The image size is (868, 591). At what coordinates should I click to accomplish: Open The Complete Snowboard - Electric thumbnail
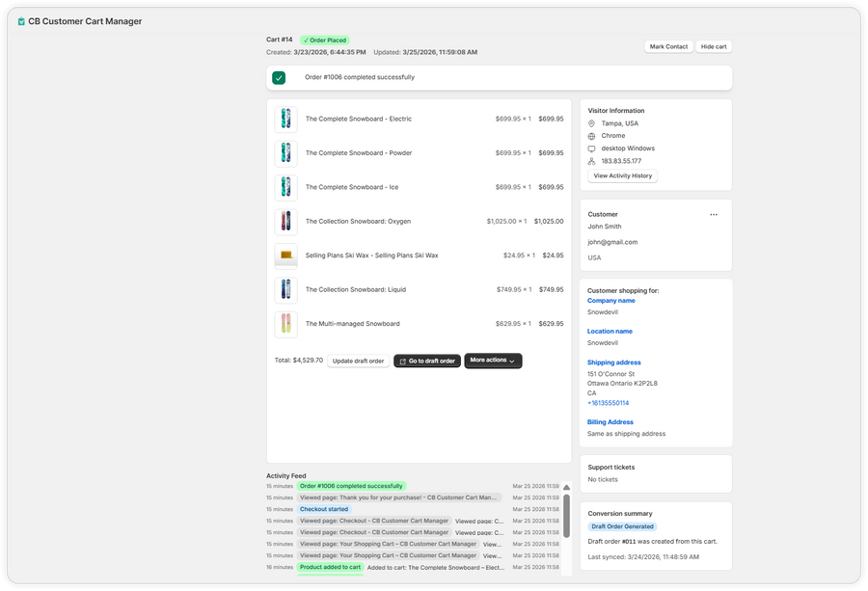(x=285, y=119)
